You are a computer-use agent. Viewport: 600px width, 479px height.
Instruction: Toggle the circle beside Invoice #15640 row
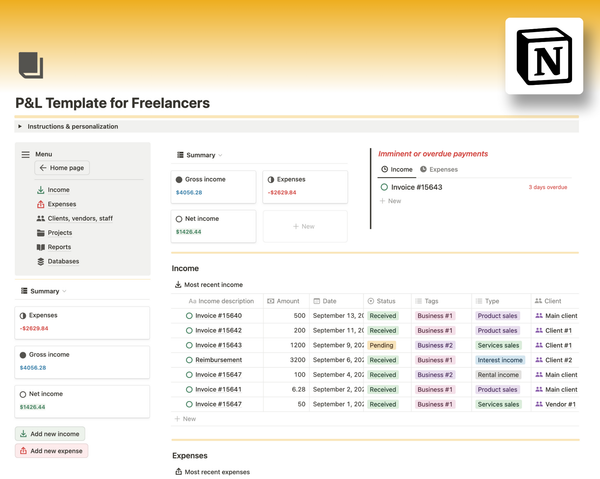click(189, 316)
